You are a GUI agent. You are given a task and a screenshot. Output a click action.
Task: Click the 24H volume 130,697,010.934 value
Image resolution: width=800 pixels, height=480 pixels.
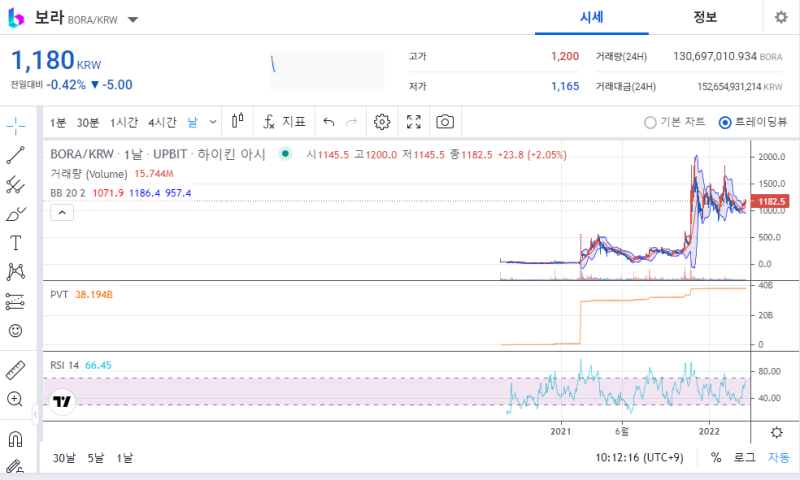point(714,56)
